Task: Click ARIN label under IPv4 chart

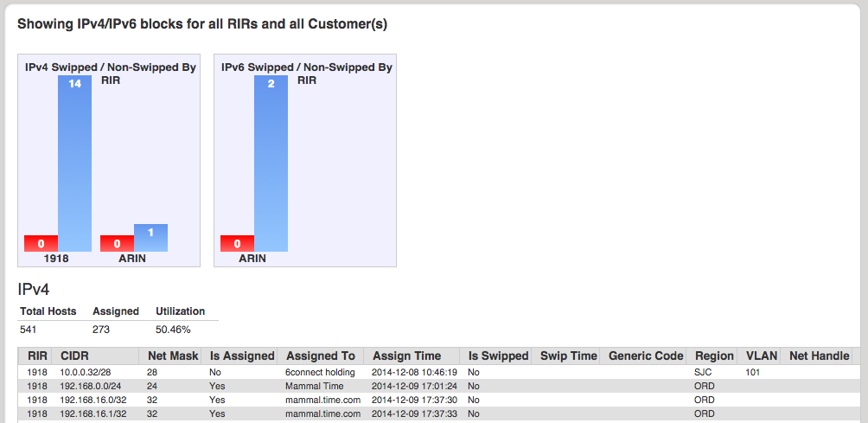Action: click(132, 259)
